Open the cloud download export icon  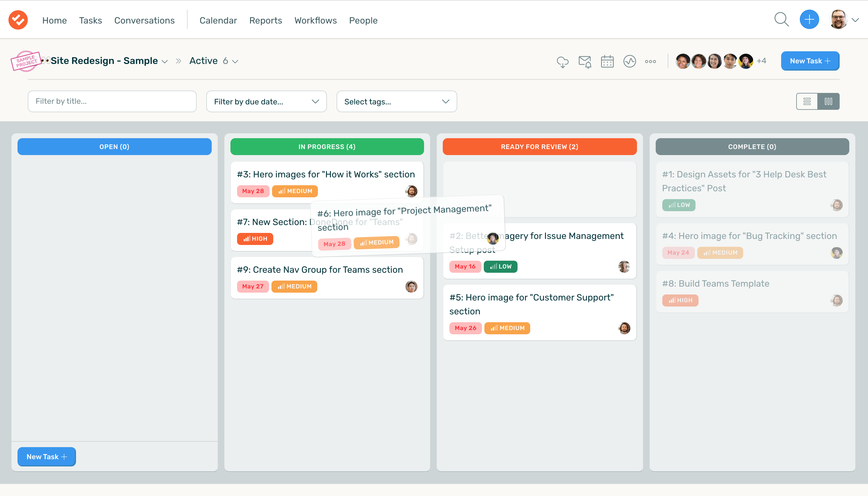pos(562,62)
